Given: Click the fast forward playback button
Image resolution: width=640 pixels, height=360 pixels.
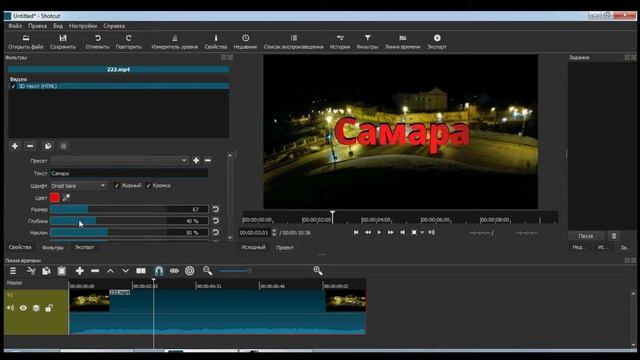Looking at the screenshot, I should click(x=390, y=232).
